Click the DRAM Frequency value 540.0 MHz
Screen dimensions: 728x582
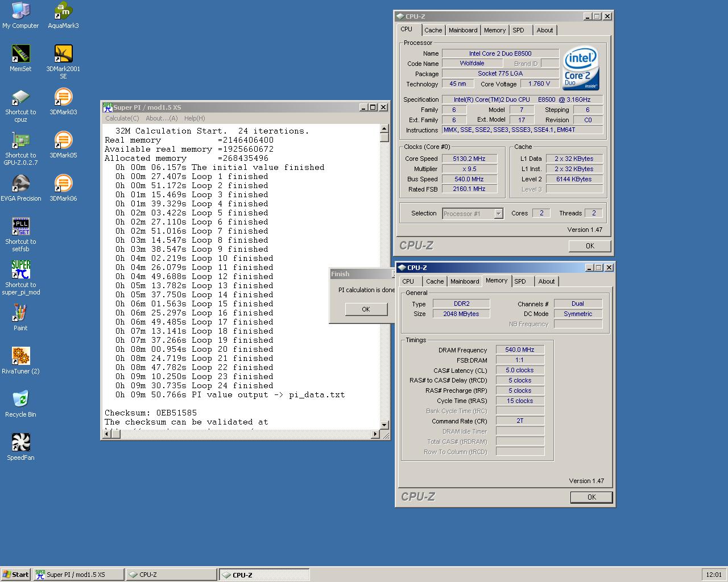[520, 350]
